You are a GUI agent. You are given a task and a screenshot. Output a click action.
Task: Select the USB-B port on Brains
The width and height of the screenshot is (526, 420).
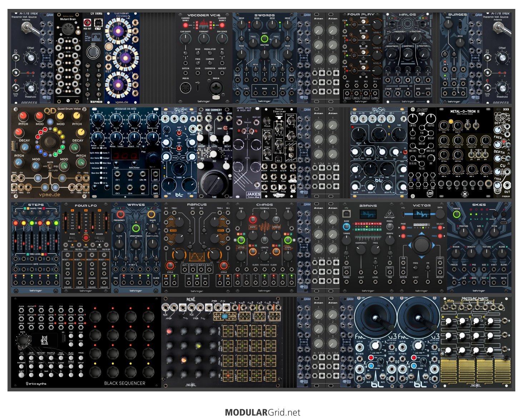tap(347, 214)
